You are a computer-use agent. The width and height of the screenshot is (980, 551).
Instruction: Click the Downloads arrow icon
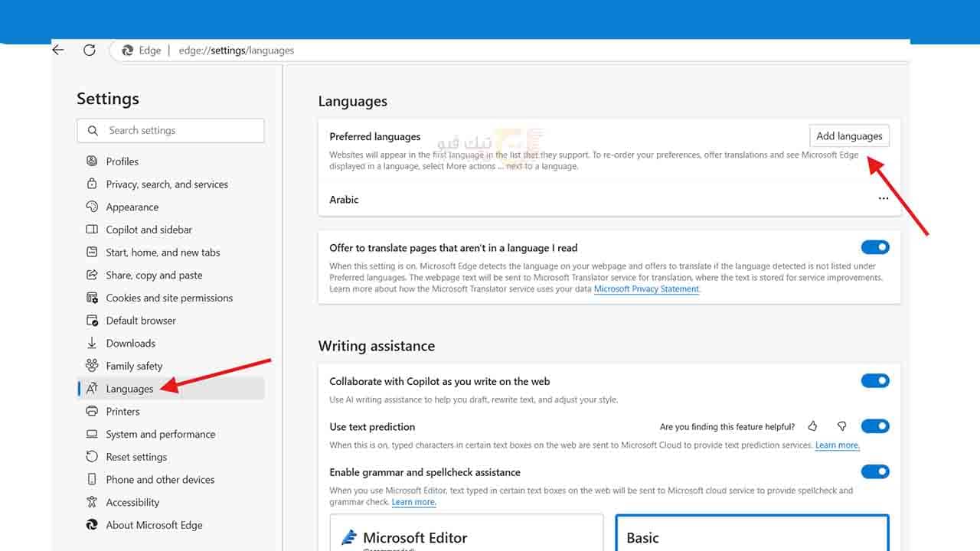point(92,343)
